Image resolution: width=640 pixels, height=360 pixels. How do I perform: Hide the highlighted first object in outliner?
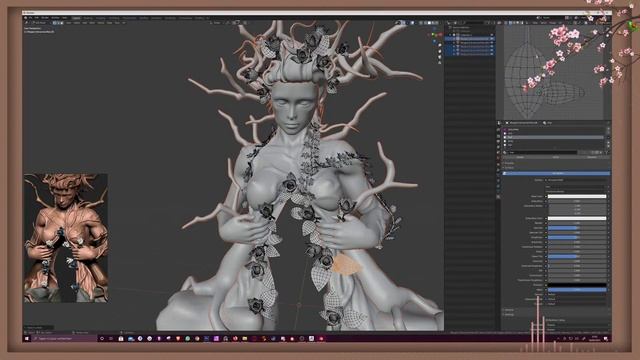[x=491, y=38]
